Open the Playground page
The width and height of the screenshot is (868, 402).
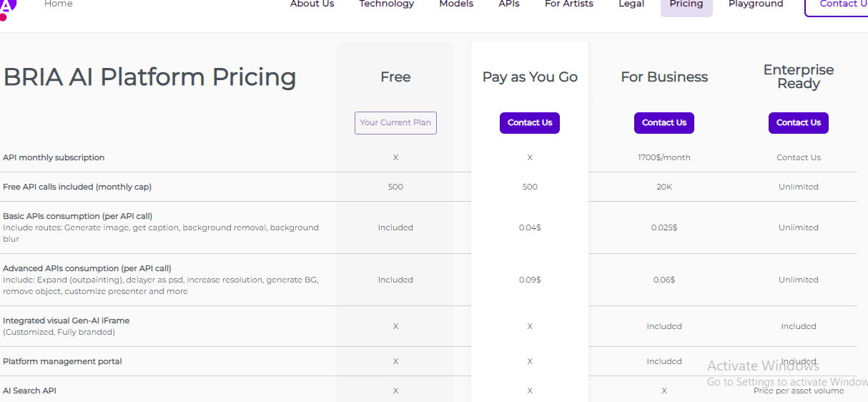pyautogui.click(x=756, y=4)
